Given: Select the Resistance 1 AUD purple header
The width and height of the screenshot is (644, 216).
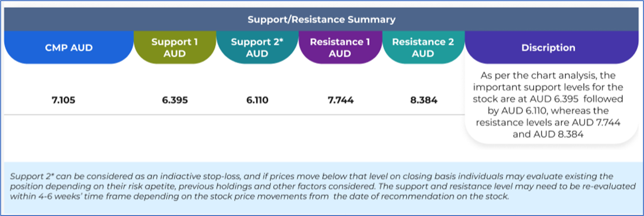Looking at the screenshot, I should [x=340, y=48].
